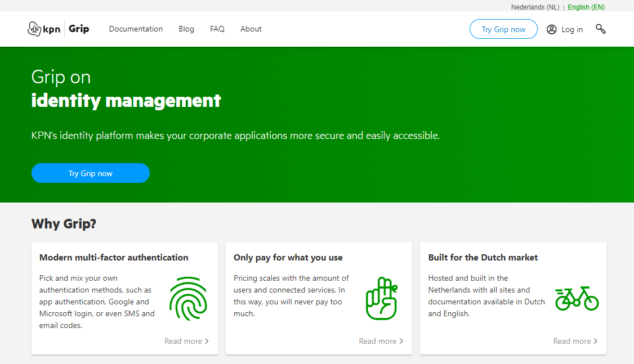Click the blue Try Grip now hero button

coord(91,173)
